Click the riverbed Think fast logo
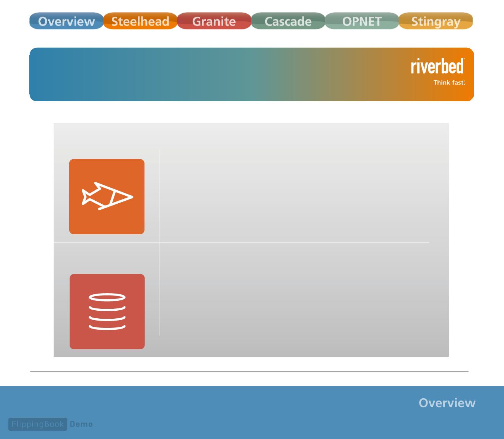This screenshot has width=504, height=439. 438,72
